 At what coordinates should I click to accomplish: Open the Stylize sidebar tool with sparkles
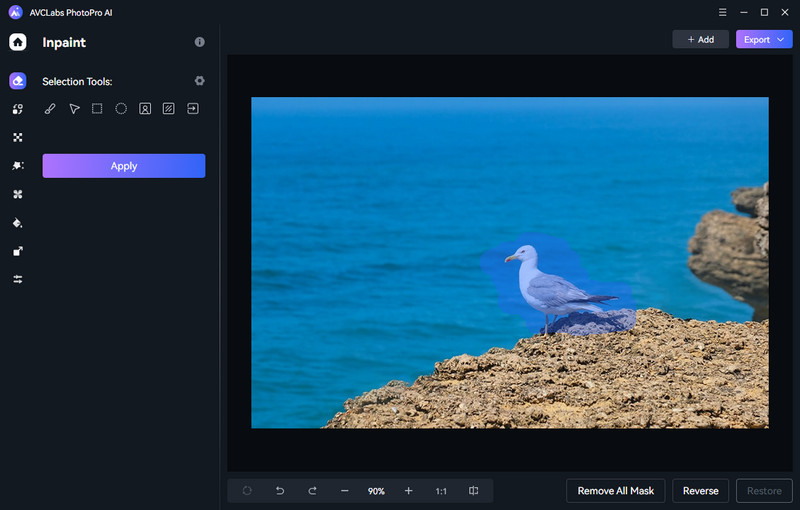pyautogui.click(x=18, y=166)
